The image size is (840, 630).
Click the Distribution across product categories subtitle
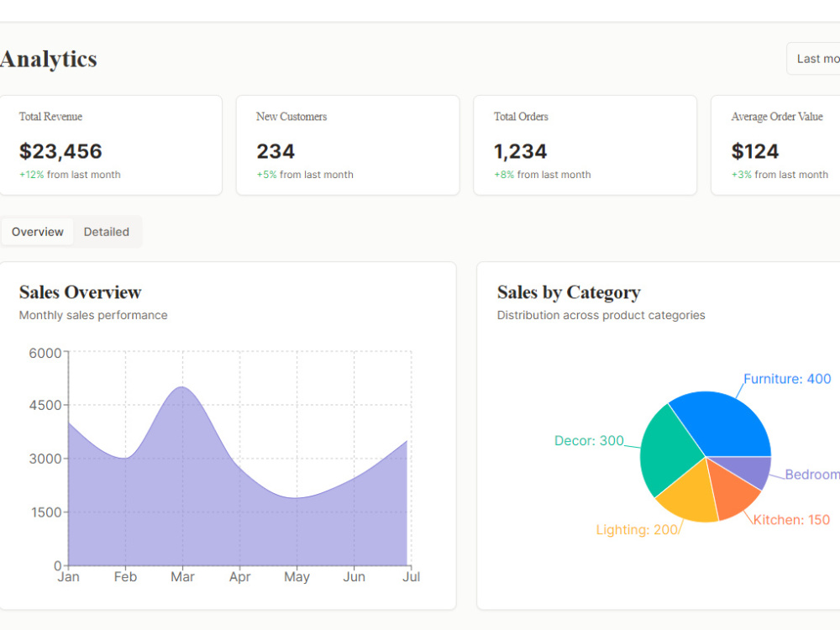601,315
